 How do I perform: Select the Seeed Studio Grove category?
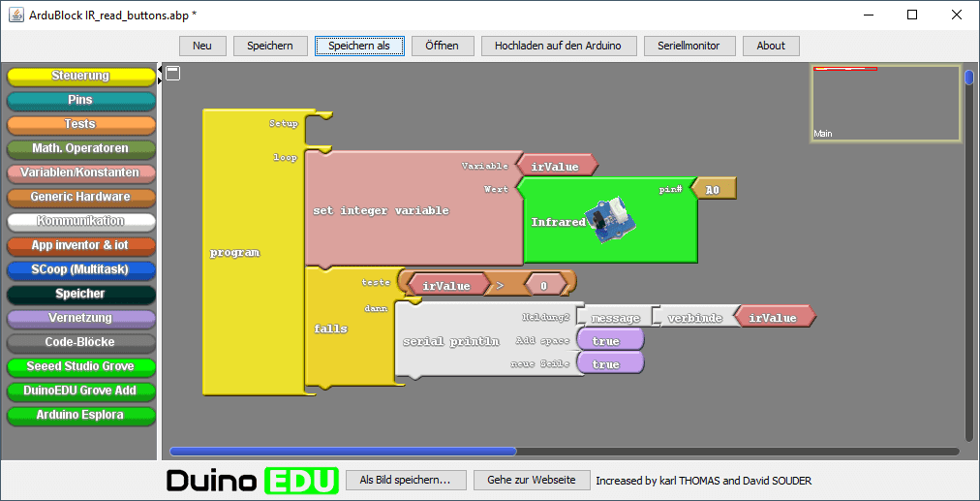click(x=80, y=366)
